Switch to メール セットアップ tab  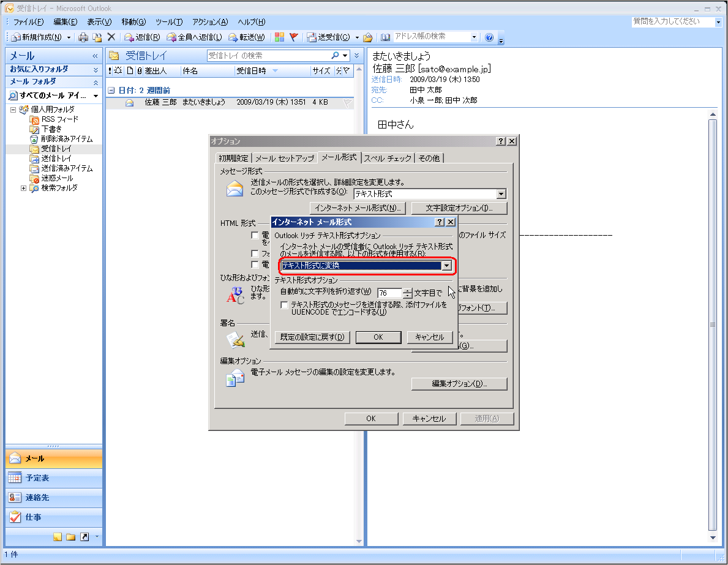pos(285,159)
